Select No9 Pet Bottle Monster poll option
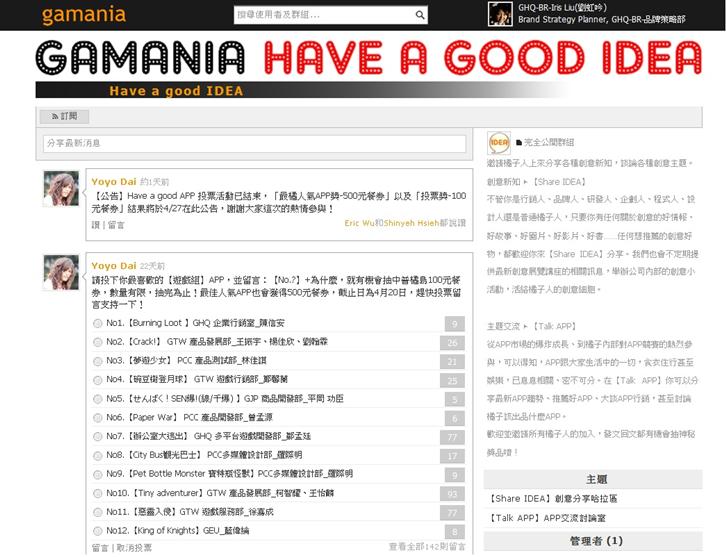This screenshot has width=726, height=557. (97, 475)
